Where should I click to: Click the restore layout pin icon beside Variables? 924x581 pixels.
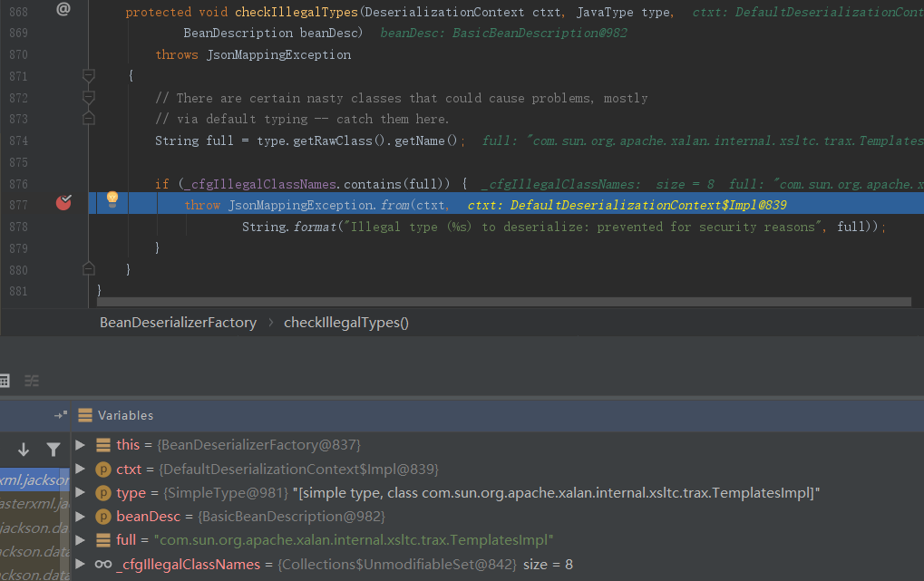tap(60, 415)
